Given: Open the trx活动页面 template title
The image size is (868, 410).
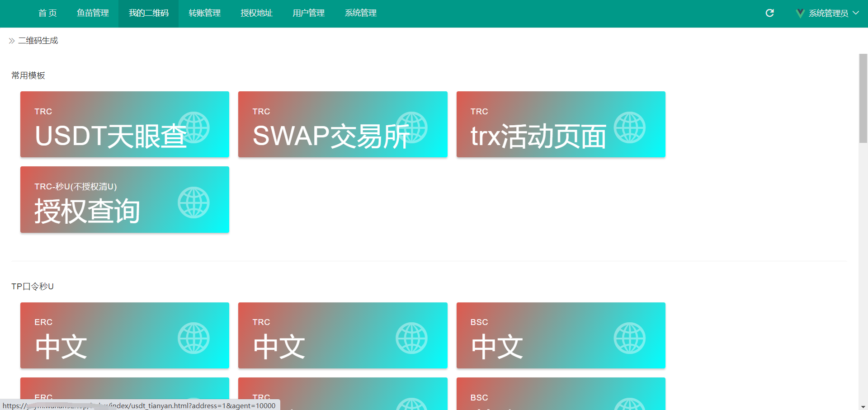Looking at the screenshot, I should pos(538,136).
